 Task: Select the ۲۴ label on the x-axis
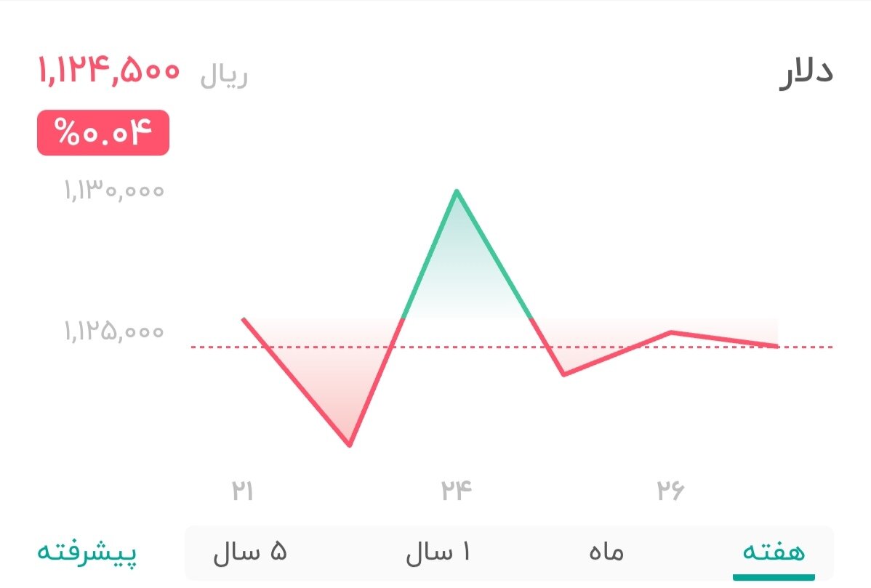(456, 490)
